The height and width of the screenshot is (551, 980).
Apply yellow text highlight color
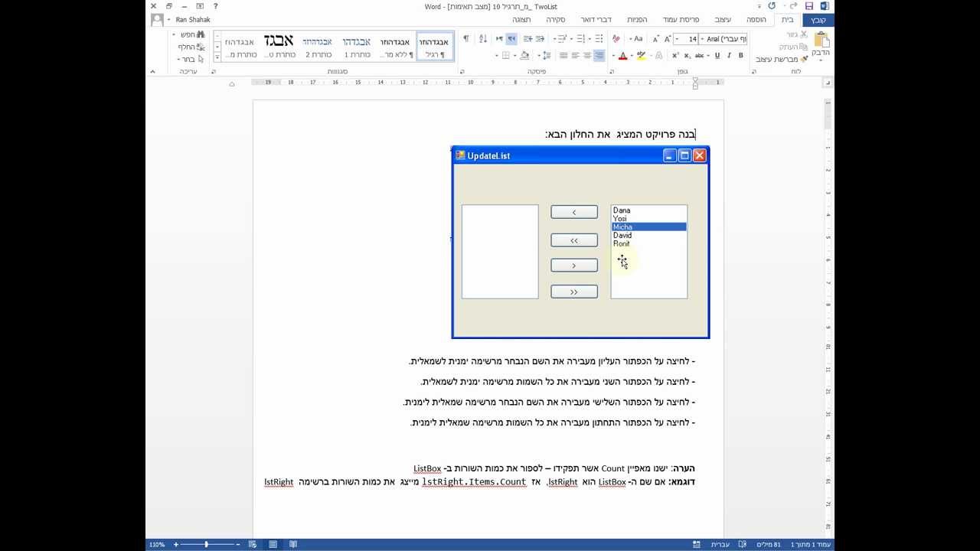point(641,55)
